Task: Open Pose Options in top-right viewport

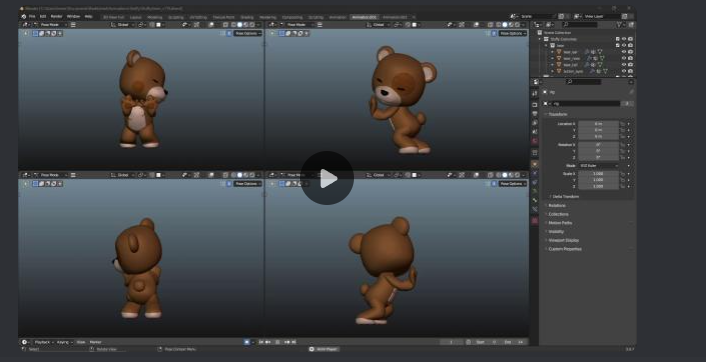Action: click(512, 33)
